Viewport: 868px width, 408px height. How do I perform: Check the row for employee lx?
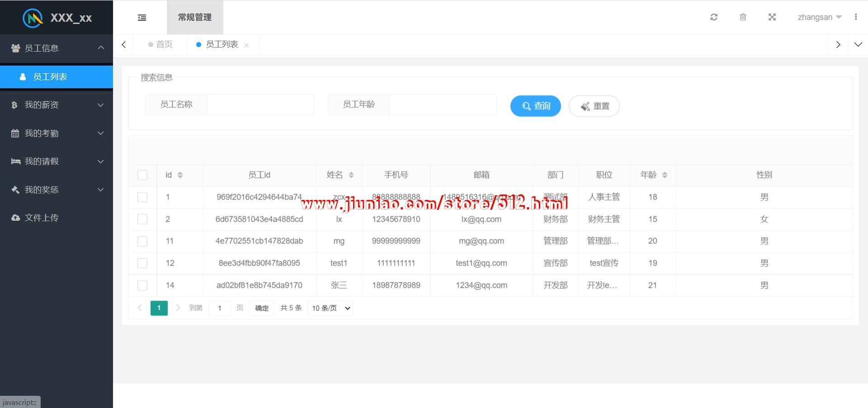pos(142,219)
